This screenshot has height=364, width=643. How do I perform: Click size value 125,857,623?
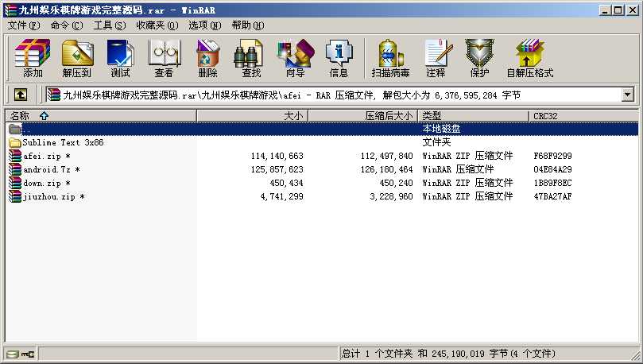[x=277, y=170]
